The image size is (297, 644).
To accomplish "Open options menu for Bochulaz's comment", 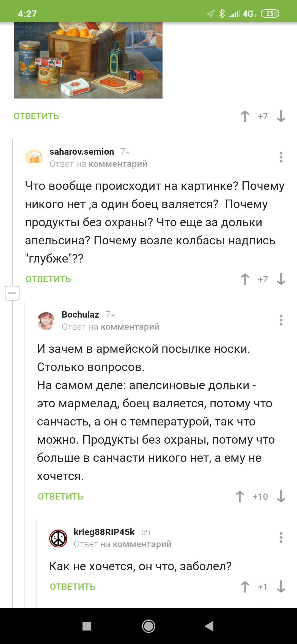I will point(281,320).
